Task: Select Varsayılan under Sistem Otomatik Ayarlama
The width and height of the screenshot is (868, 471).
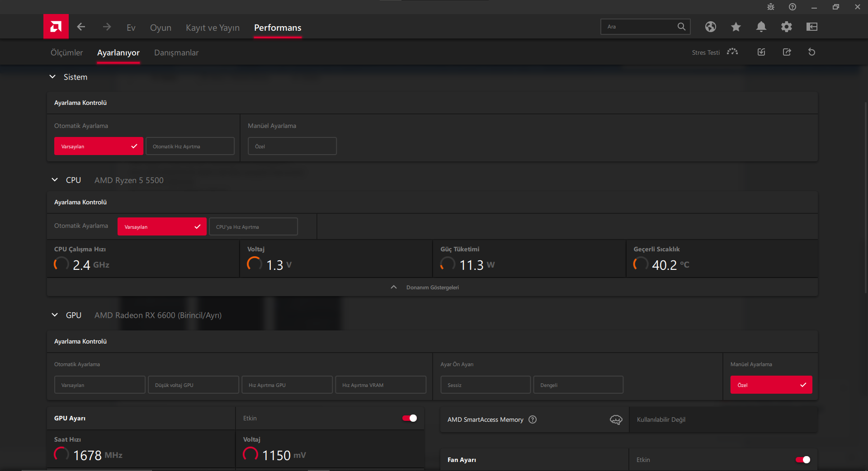Action: coord(99,146)
